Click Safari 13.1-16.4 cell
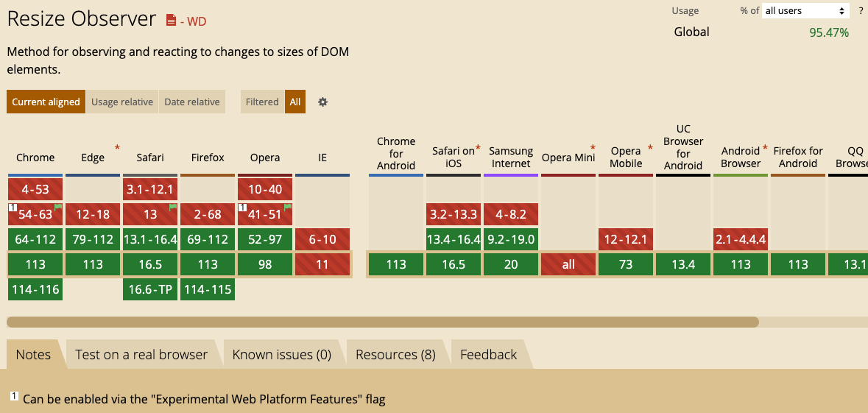The width and height of the screenshot is (868, 413). [150, 239]
